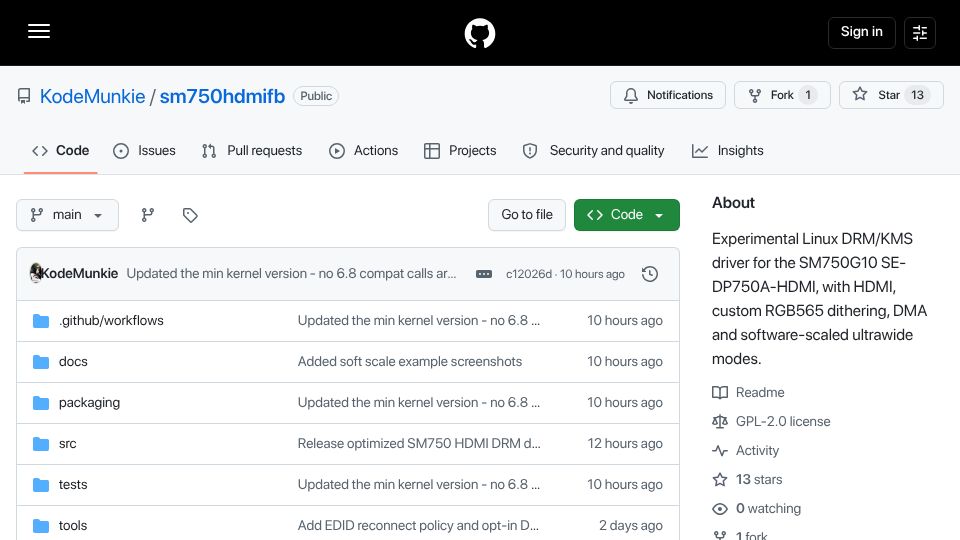Open the hamburger navigation menu
Image resolution: width=960 pixels, height=540 pixels.
pos(39,31)
